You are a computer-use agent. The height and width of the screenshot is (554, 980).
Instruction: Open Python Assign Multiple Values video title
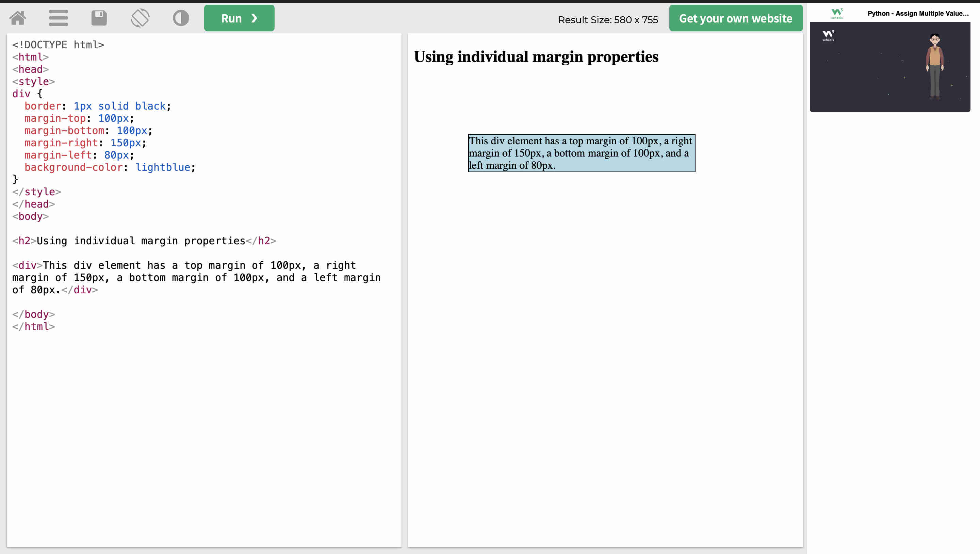(x=918, y=13)
